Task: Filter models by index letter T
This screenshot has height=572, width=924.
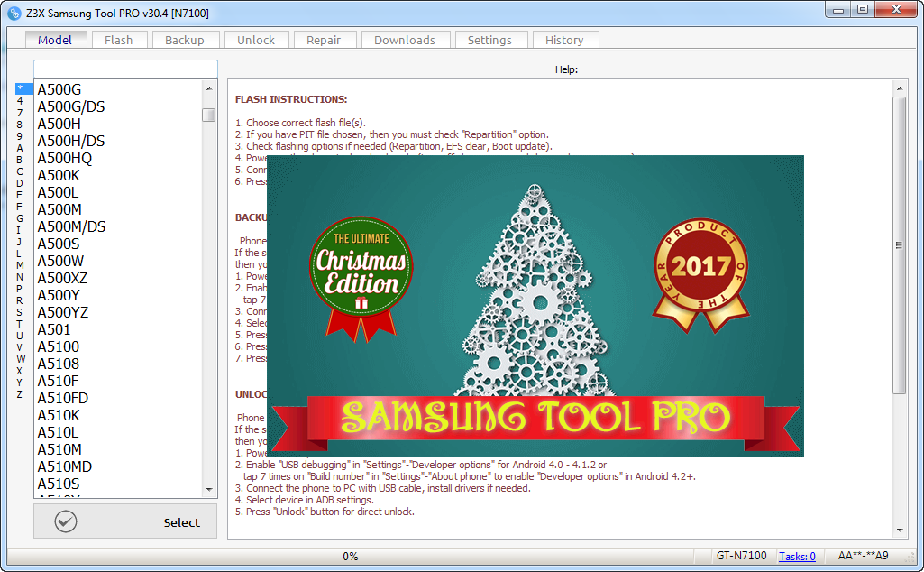Action: (20, 324)
